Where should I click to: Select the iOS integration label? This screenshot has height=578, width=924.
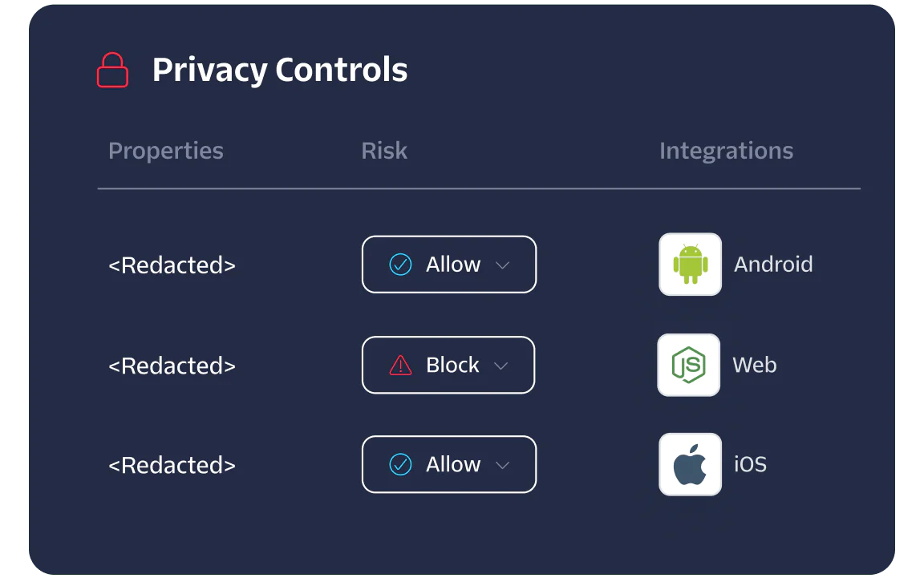coord(750,465)
